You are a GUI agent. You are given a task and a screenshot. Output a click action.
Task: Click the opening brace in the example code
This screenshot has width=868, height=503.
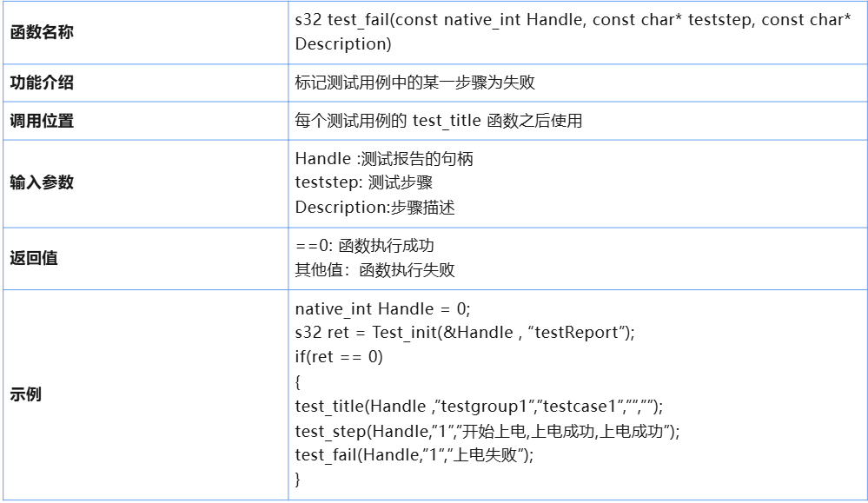coord(298,382)
